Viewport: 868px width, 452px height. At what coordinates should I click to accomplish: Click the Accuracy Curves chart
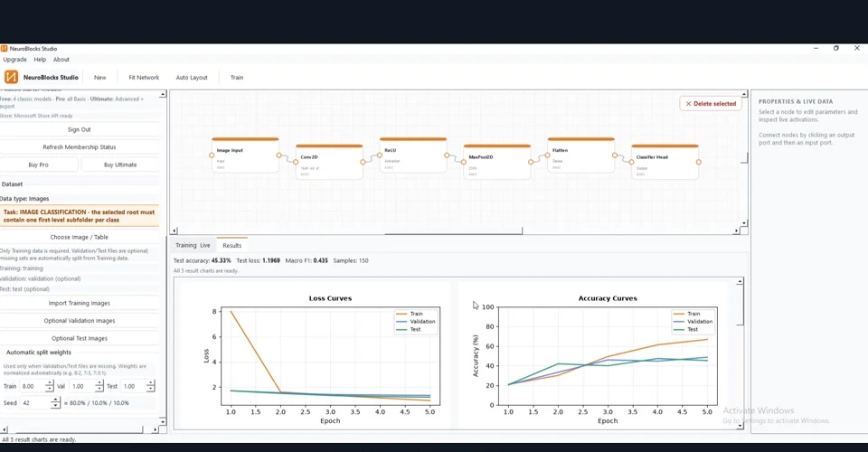593,357
